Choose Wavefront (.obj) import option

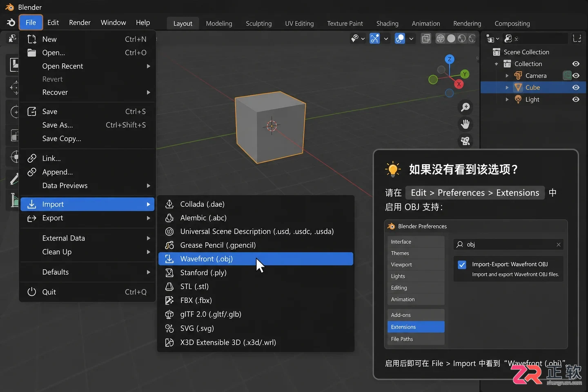coord(256,259)
